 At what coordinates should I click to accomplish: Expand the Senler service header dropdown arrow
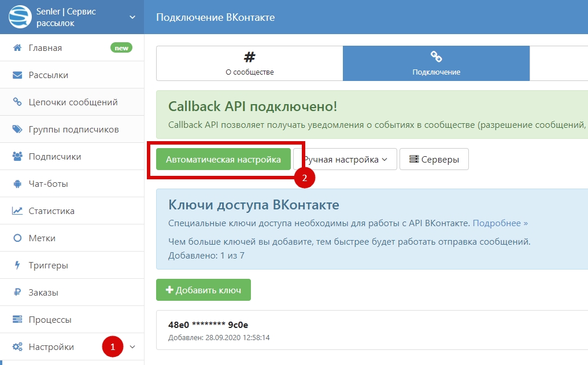pos(132,17)
